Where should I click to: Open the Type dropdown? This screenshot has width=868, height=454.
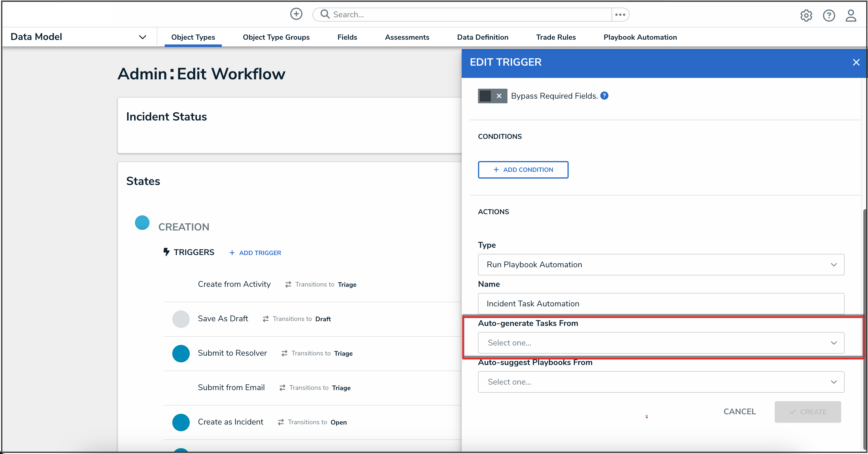[x=661, y=265]
